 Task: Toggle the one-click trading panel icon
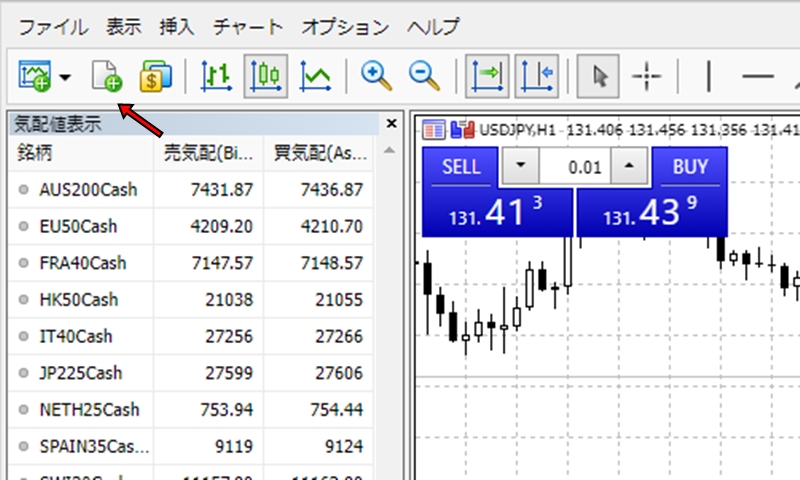434,130
